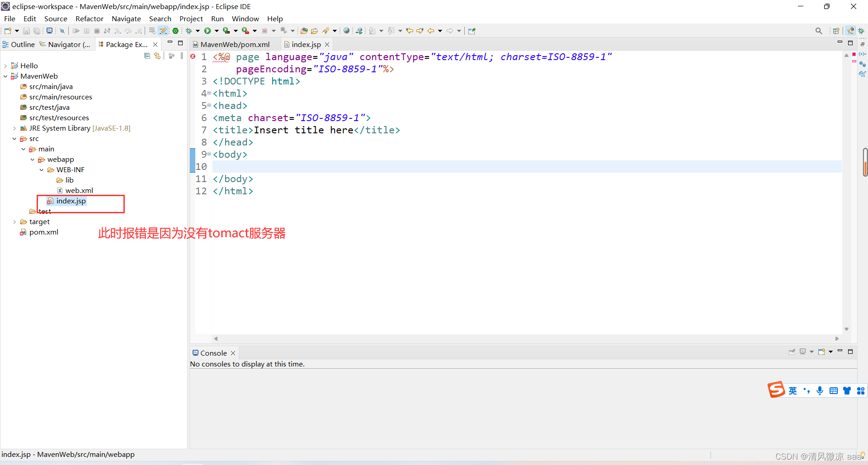
Task: Click Collapse All in Package Explorer
Action: coord(147,56)
